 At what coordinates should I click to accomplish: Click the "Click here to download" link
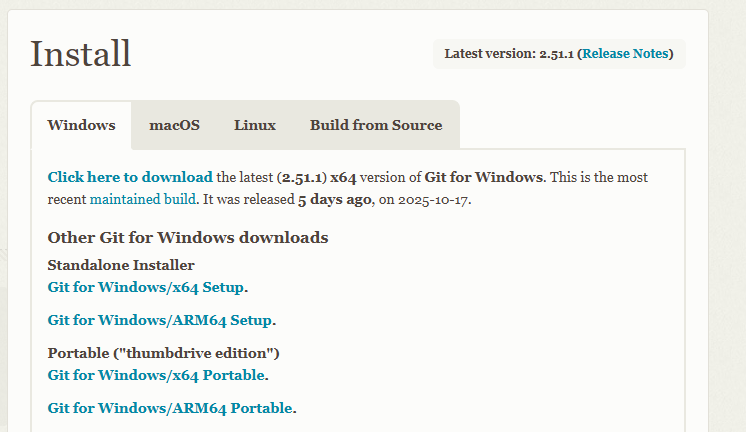pos(130,177)
